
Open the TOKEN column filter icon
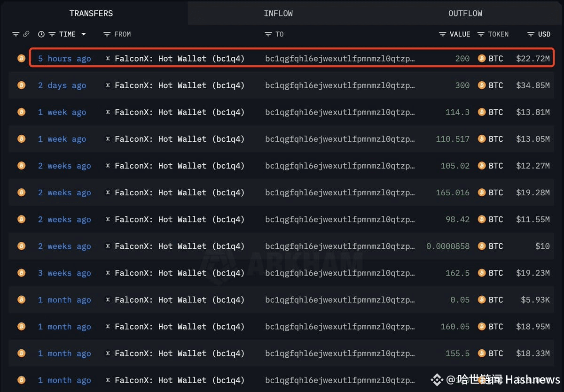(481, 34)
